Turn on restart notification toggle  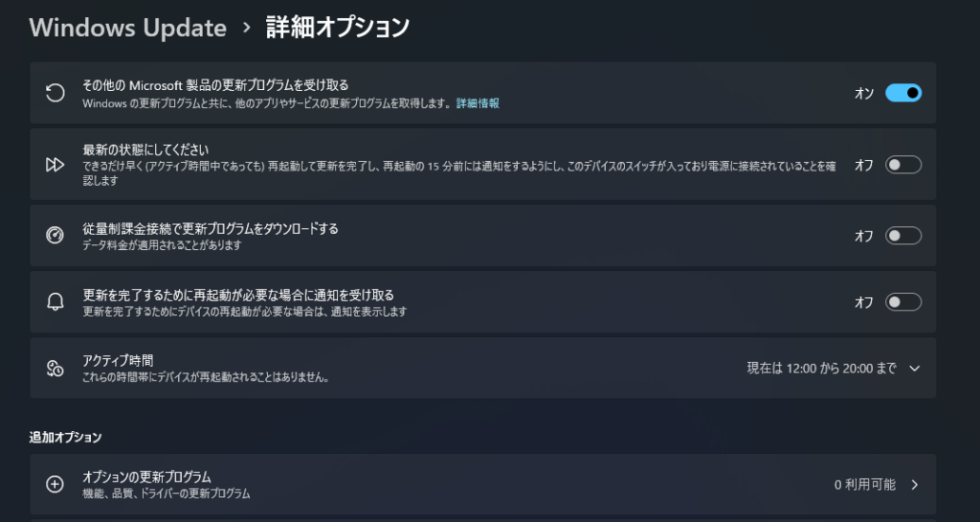(x=902, y=303)
